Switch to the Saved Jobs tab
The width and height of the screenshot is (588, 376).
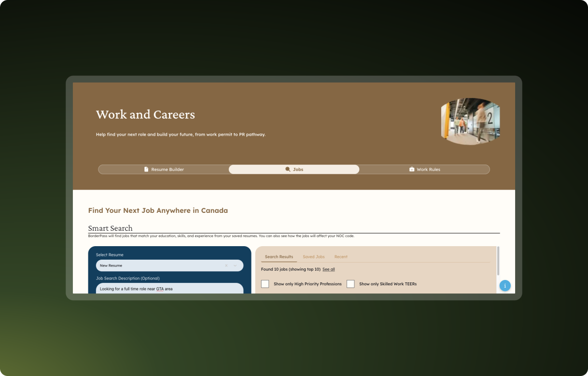314,256
